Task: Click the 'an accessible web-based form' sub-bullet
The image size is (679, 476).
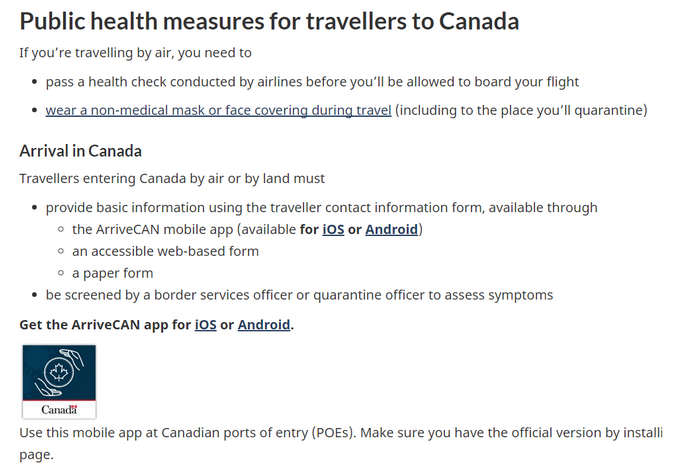Action: [x=165, y=251]
